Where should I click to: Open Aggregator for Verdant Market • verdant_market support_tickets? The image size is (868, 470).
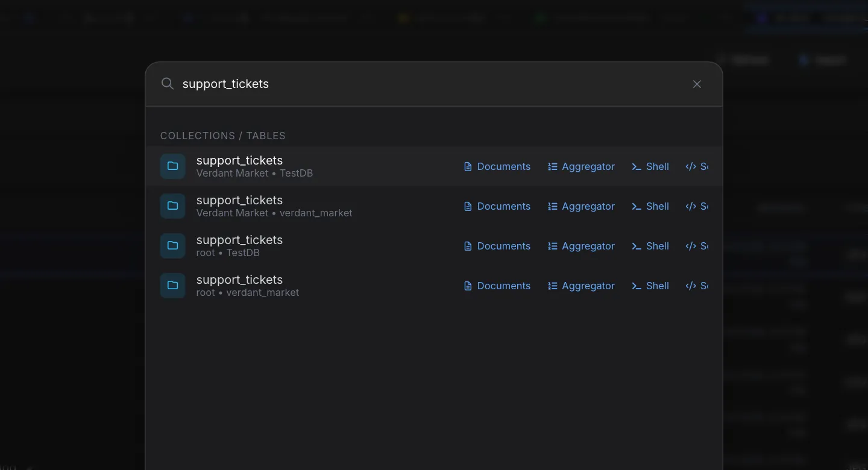[581, 206]
